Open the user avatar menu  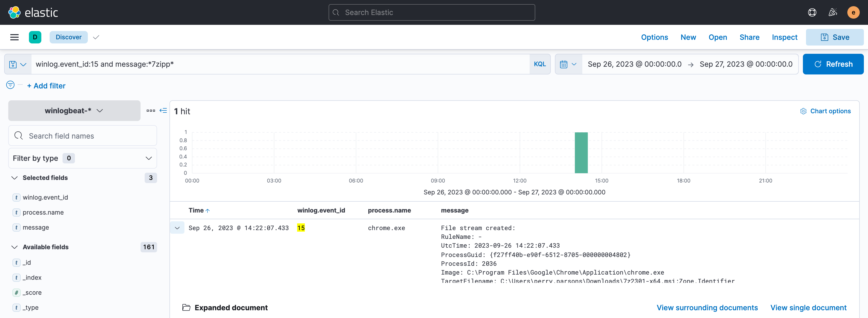click(x=853, y=12)
